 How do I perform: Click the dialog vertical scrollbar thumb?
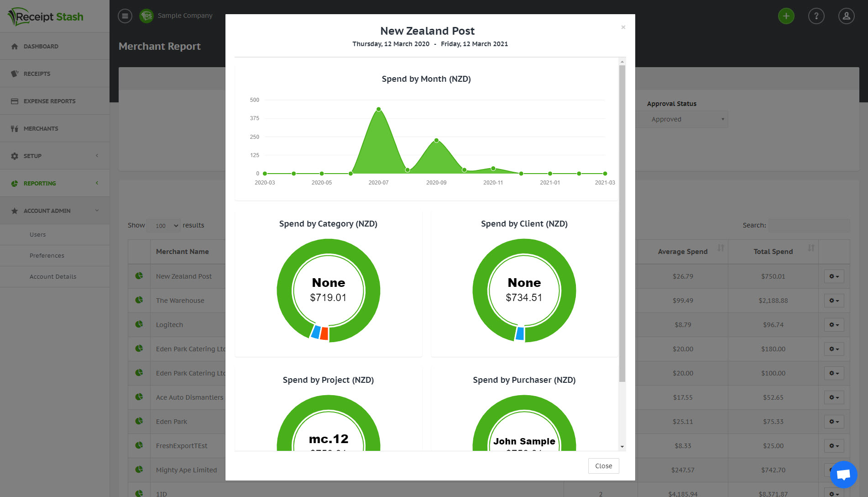point(622,223)
